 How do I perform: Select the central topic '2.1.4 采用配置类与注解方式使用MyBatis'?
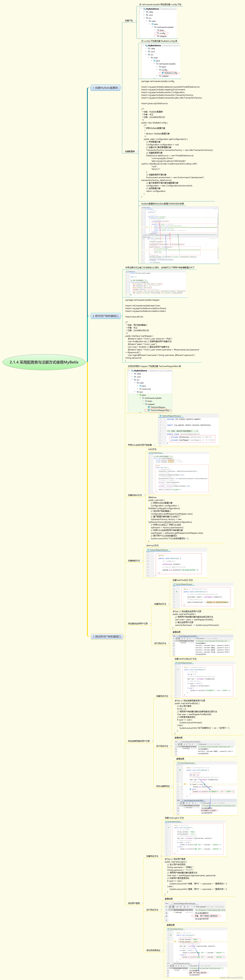pyautogui.click(x=44, y=362)
